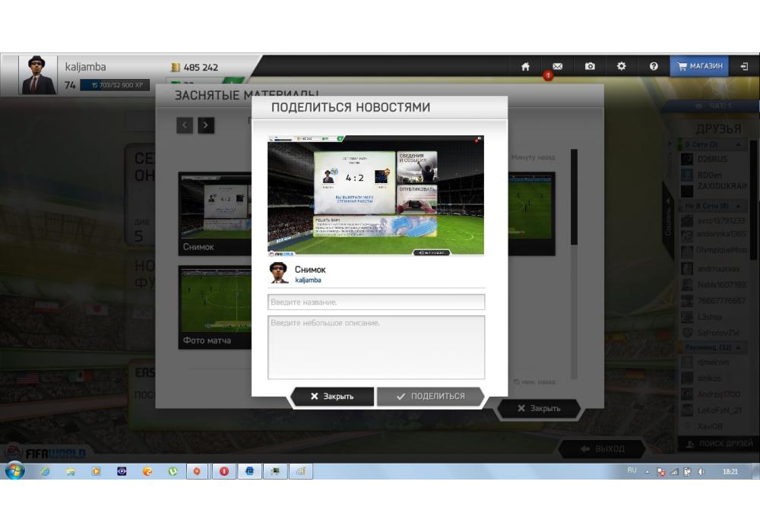
Task: Open the mail inbox envelope icon
Action: tap(557, 66)
